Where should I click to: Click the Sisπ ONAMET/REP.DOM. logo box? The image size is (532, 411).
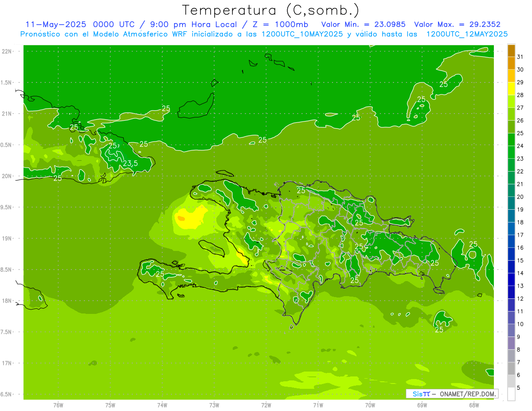tap(452, 394)
